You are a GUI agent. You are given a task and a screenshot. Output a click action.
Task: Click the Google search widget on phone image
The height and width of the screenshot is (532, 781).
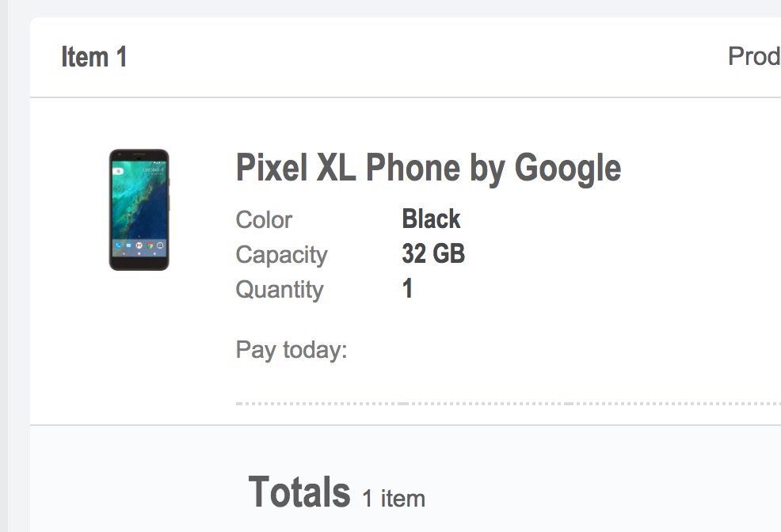click(117, 169)
